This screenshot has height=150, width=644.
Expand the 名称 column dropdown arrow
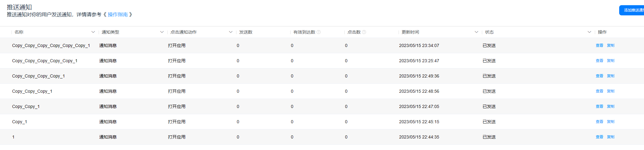point(93,32)
